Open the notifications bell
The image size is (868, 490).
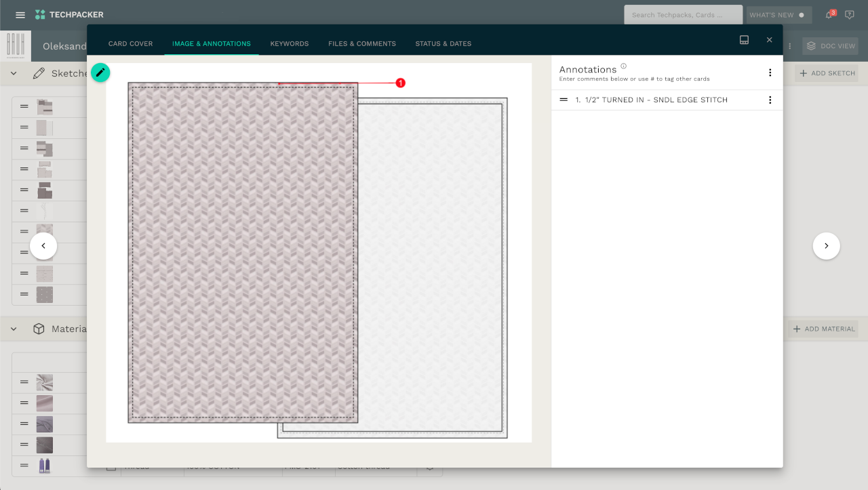(x=829, y=15)
